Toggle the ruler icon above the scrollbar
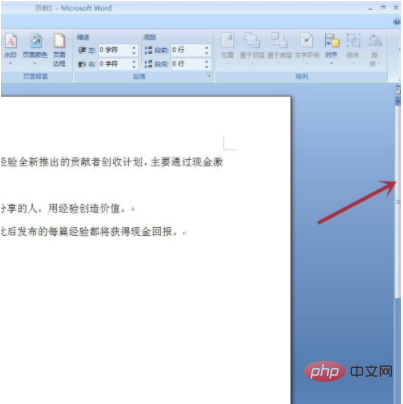Image resolution: width=403 pixels, height=404 pixels. pyautogui.click(x=397, y=91)
